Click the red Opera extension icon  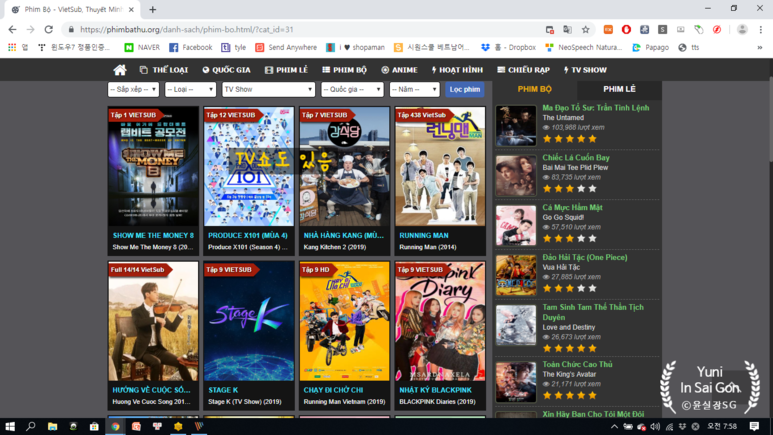click(x=626, y=30)
